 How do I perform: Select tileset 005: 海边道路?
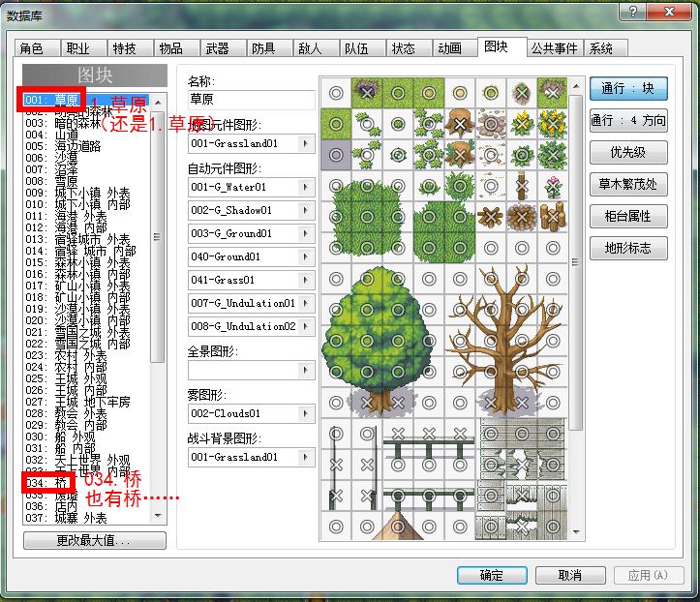pyautogui.click(x=86, y=146)
